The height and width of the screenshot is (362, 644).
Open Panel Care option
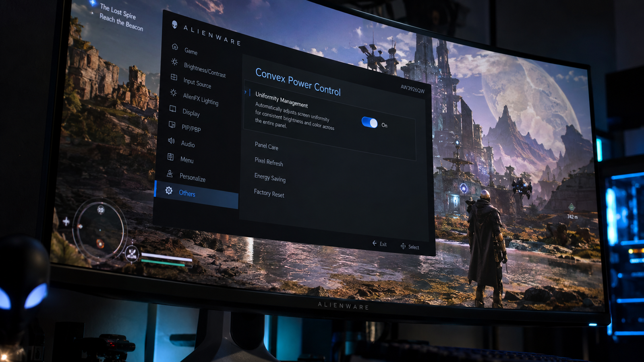[x=266, y=146]
